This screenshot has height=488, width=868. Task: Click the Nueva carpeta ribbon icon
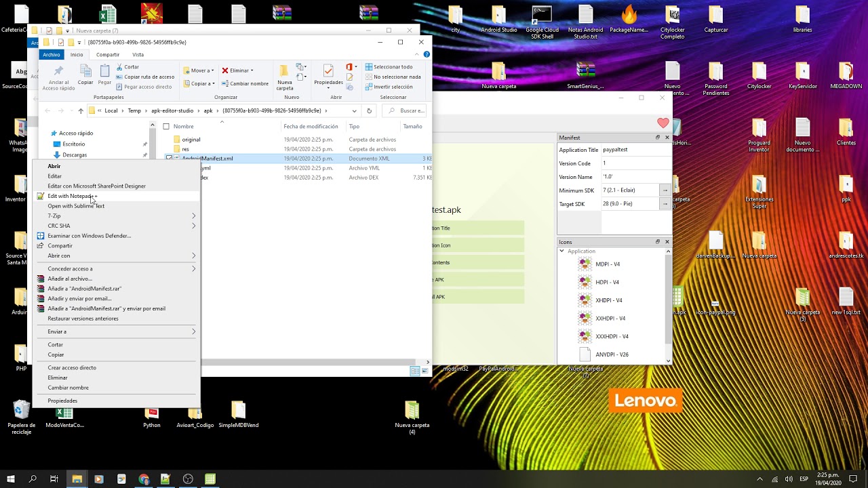point(284,72)
